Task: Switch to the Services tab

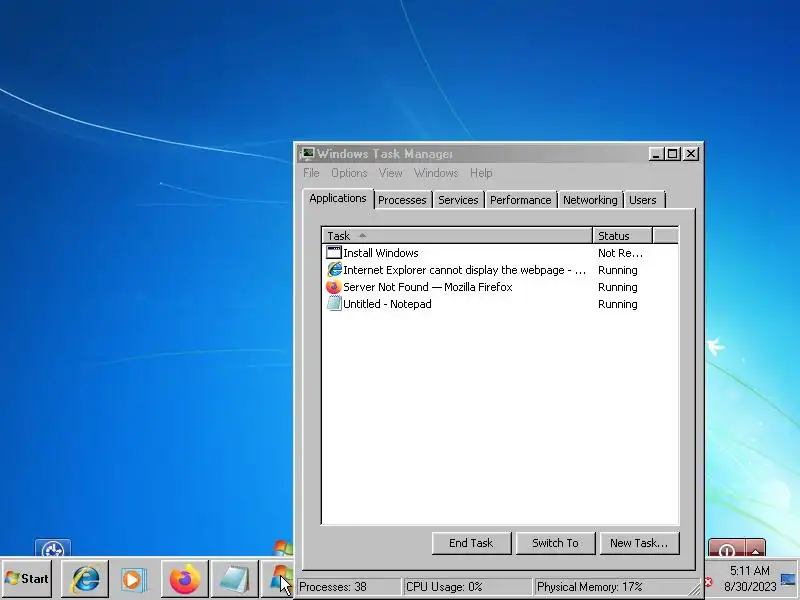Action: 458,200
